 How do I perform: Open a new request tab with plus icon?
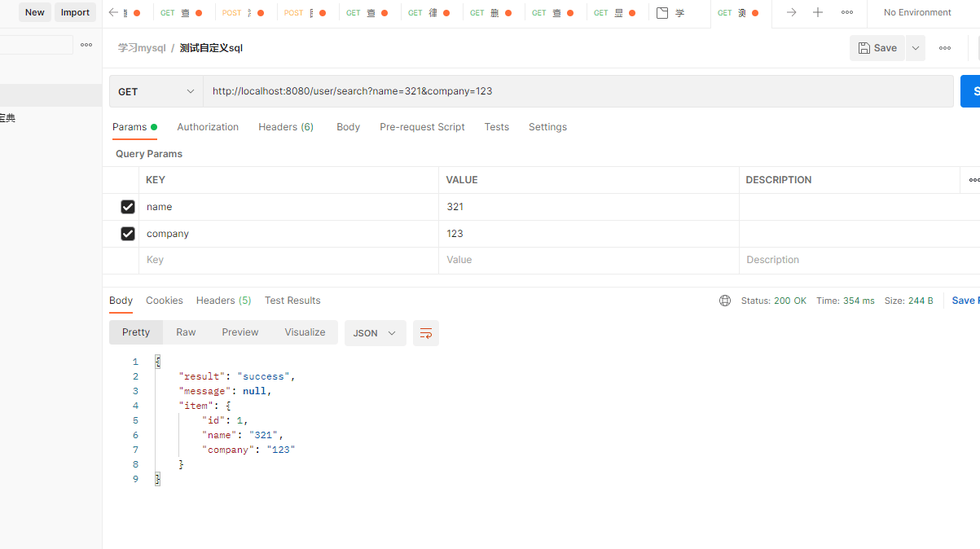[818, 13]
